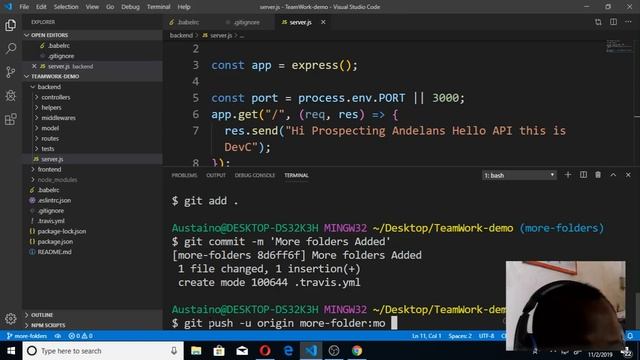Click the more-folders branch in status bar
The image size is (640, 360).
click(x=27, y=336)
